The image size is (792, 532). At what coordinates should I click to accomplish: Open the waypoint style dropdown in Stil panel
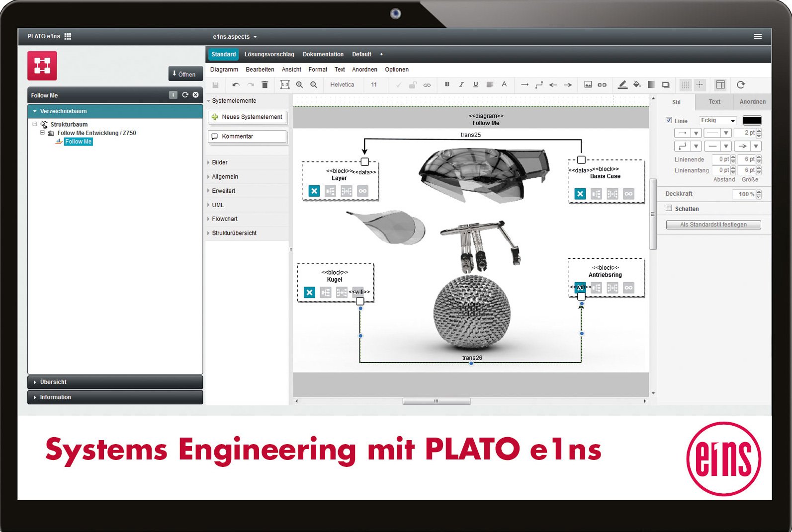coord(688,146)
